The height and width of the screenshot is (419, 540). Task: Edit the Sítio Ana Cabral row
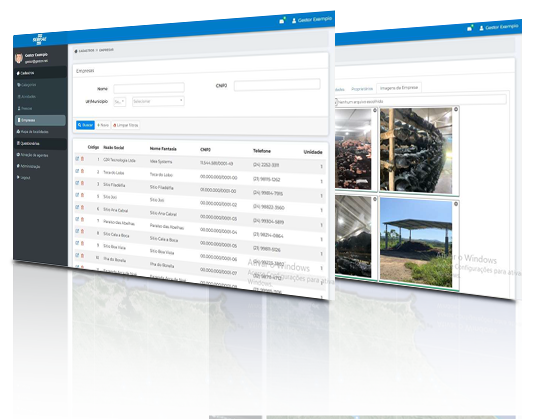pyautogui.click(x=77, y=207)
